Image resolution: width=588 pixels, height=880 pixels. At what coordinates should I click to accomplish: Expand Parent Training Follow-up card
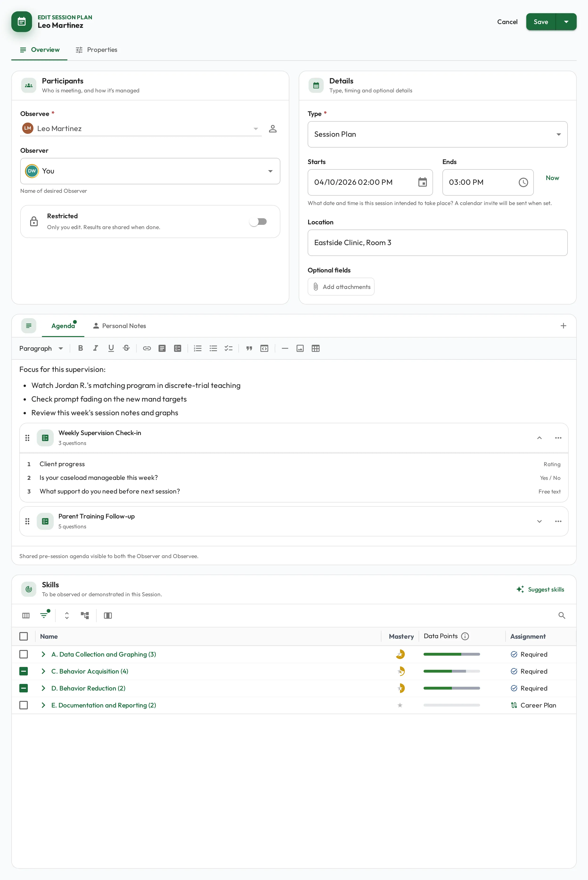click(x=539, y=521)
